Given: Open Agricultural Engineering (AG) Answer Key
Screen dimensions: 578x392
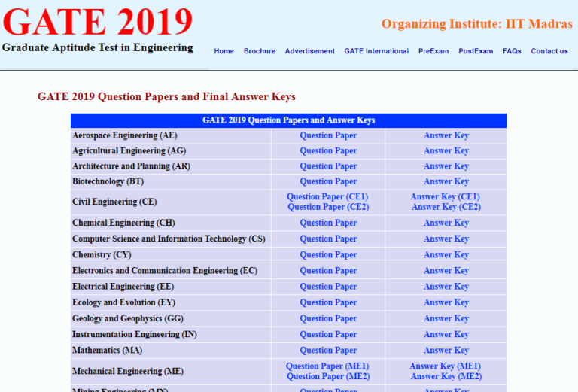Looking at the screenshot, I should [446, 150].
